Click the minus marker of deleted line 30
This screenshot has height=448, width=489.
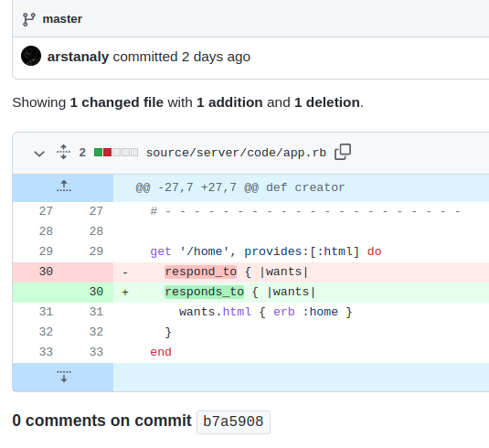[x=125, y=272]
